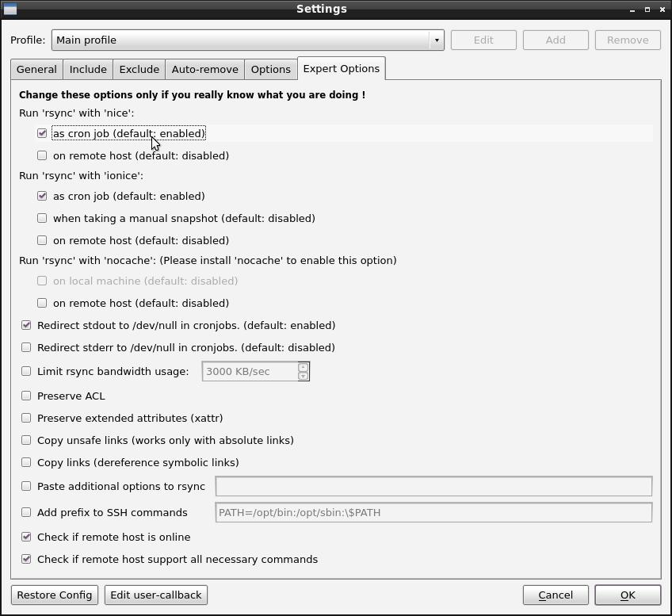
Task: Disable ionice for cron jobs
Action: [x=42, y=196]
